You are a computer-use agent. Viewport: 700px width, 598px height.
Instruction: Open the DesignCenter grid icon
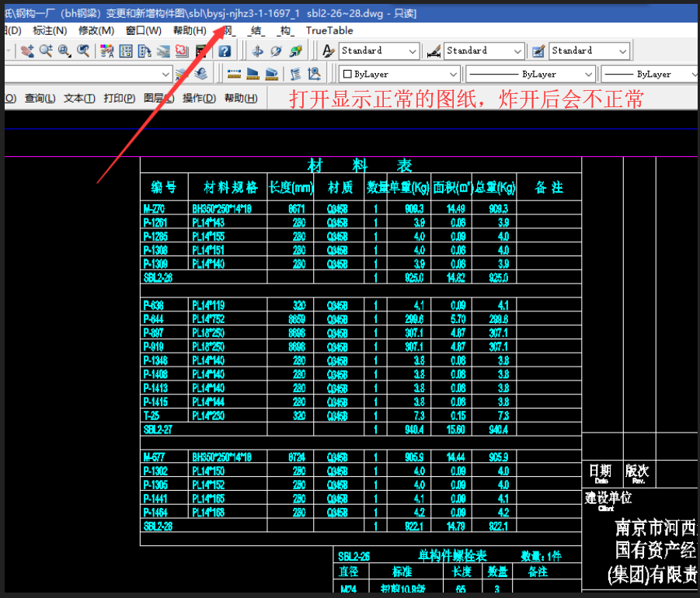[126, 51]
